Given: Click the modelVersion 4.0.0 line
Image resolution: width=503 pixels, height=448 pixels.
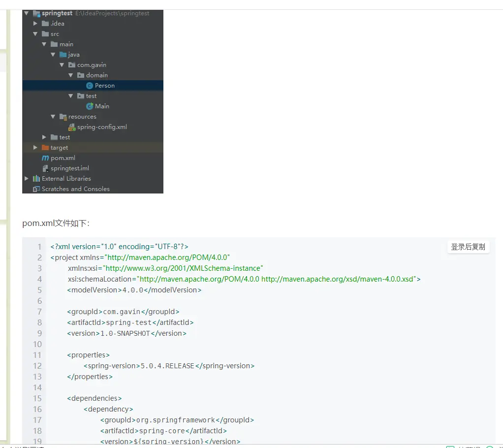Looking at the screenshot, I should (134, 290).
